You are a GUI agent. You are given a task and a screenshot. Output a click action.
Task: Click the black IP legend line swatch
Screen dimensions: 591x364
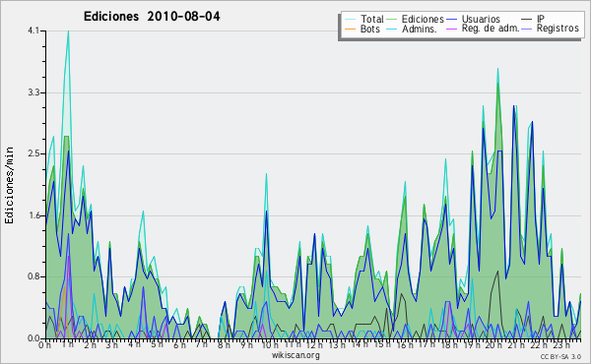tap(527, 20)
